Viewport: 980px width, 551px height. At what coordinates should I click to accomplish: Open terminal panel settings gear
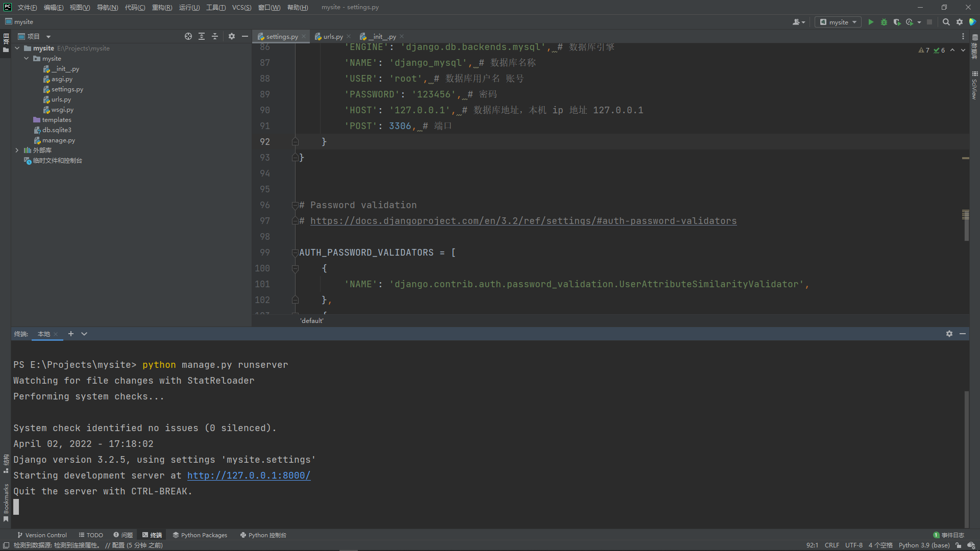[x=949, y=334]
